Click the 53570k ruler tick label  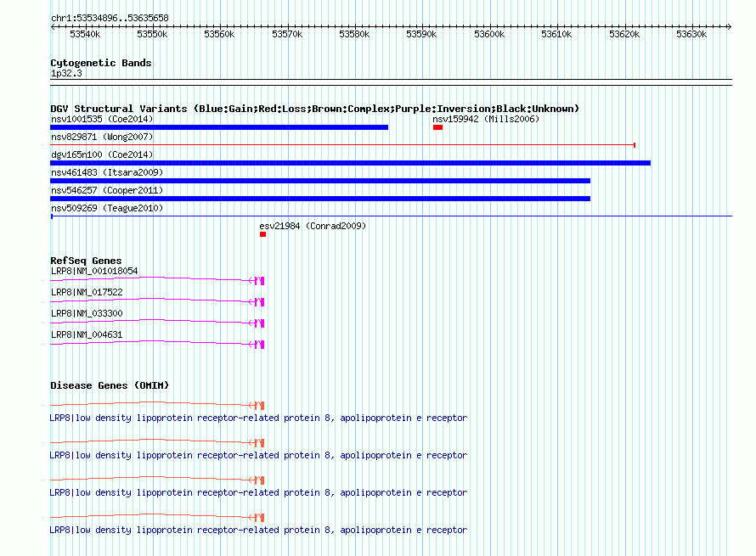click(x=287, y=34)
